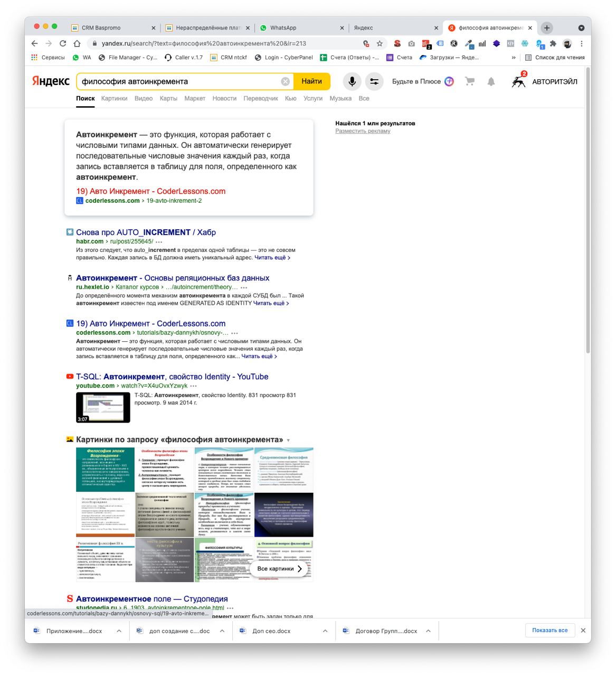Screen dimensions: 616x676
Task: Open the T-SQL Автоинкремент YouTube result
Action: (x=172, y=377)
